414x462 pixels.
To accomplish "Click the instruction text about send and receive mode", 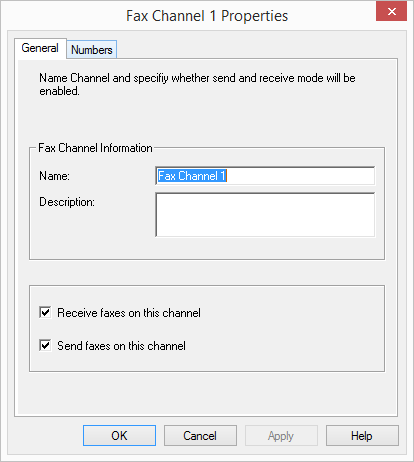I will (x=197, y=84).
